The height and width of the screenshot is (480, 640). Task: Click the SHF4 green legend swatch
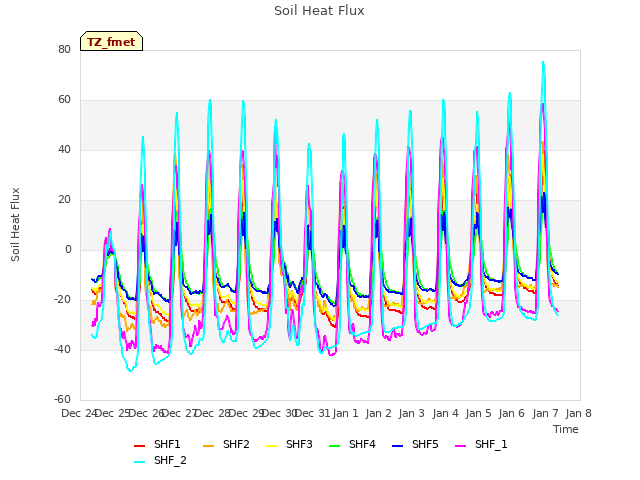pyautogui.click(x=334, y=446)
